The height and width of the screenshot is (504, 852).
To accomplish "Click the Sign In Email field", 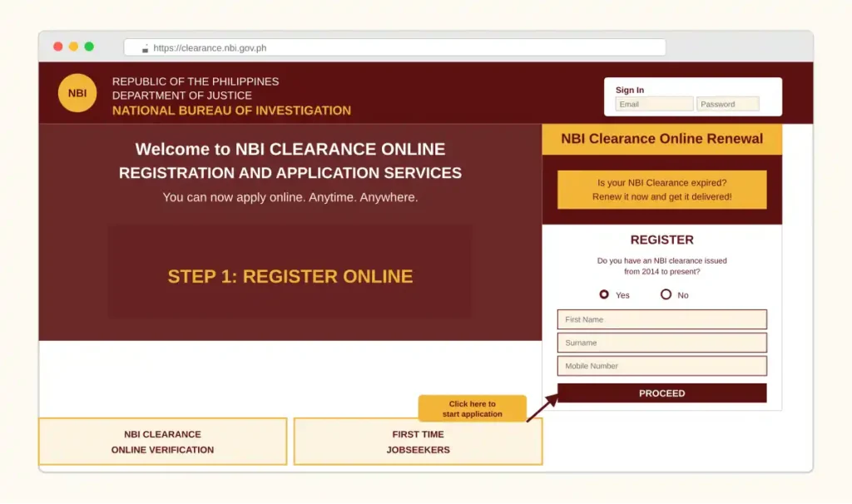I will [x=654, y=104].
